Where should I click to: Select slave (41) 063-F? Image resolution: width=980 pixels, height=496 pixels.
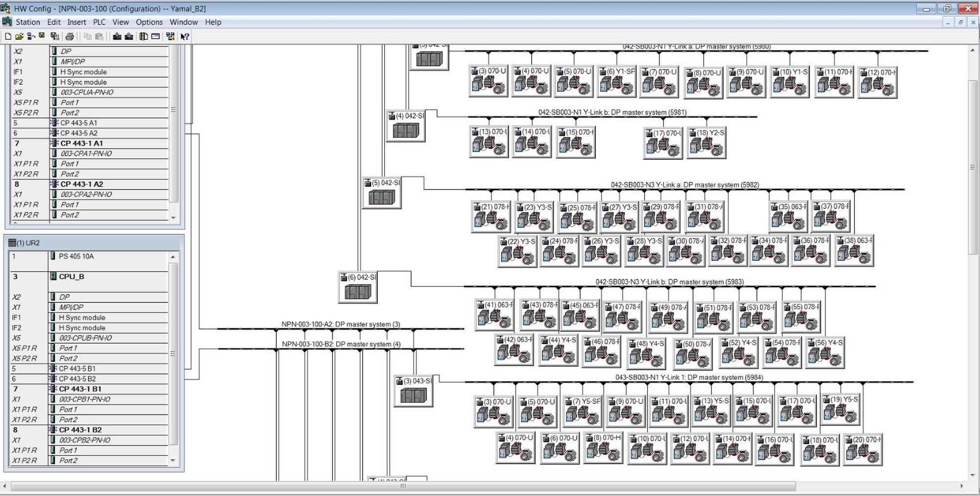coord(494,315)
